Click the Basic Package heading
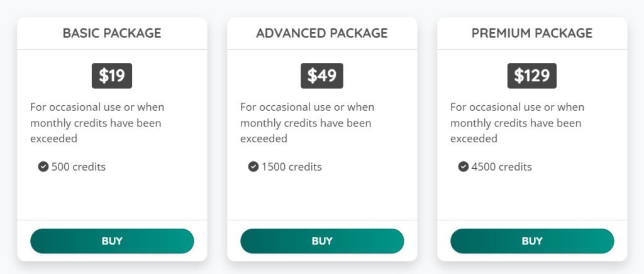644x274 pixels. (x=112, y=33)
